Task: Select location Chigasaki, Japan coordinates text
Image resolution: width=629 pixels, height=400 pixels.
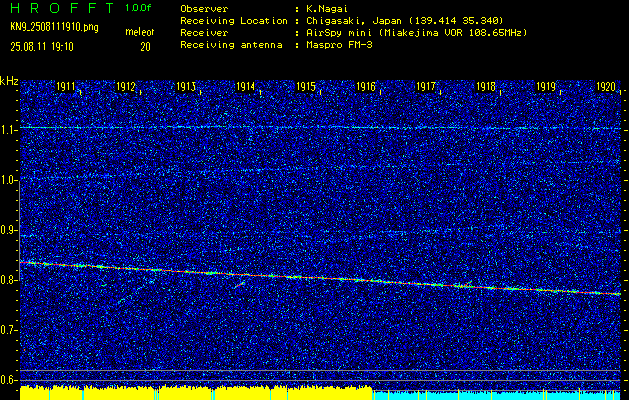Action: tap(404, 20)
